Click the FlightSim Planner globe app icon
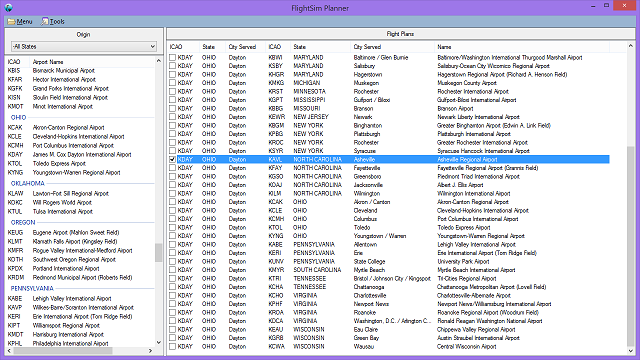This screenshot has width=640, height=360. click(x=8, y=7)
